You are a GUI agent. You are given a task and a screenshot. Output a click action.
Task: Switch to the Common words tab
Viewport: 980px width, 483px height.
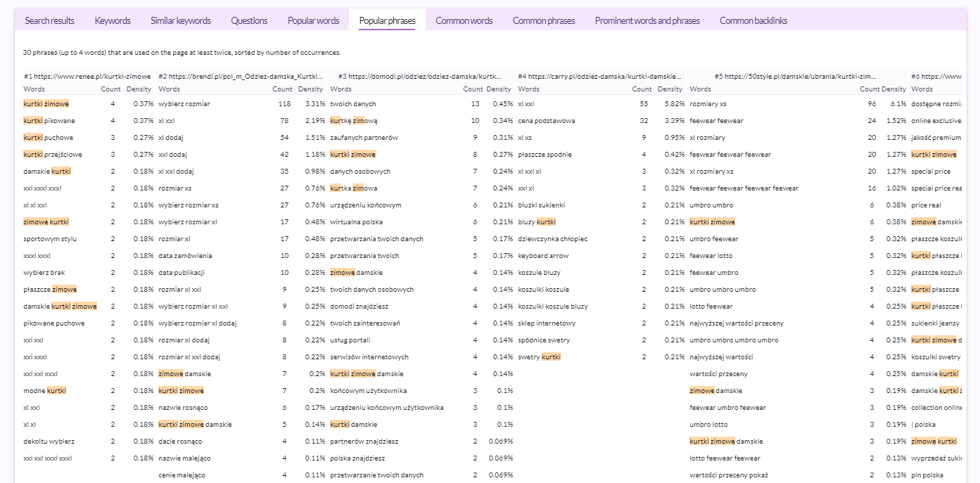464,20
